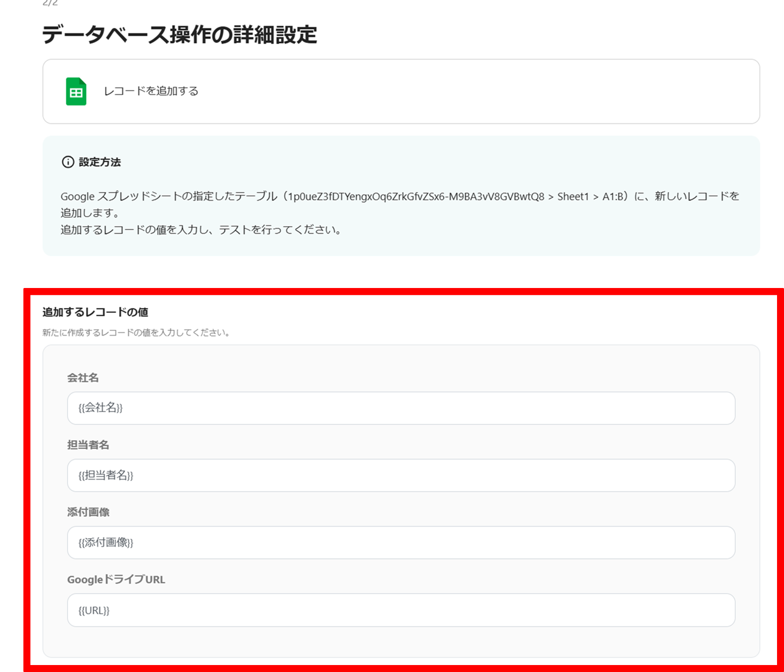
Task: Click the Google Sheets icon
Action: 76,92
